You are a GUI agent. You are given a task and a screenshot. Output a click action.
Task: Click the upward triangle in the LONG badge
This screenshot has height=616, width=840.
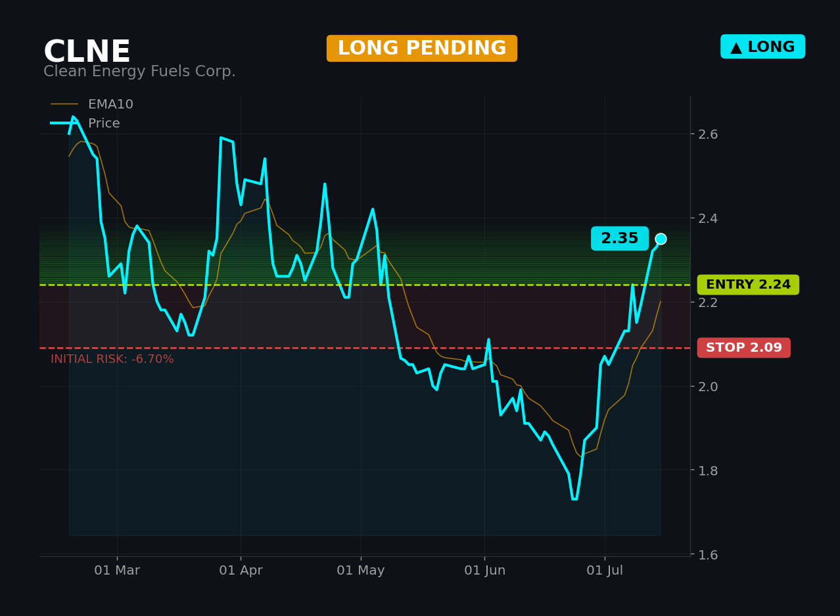pyautogui.click(x=736, y=47)
